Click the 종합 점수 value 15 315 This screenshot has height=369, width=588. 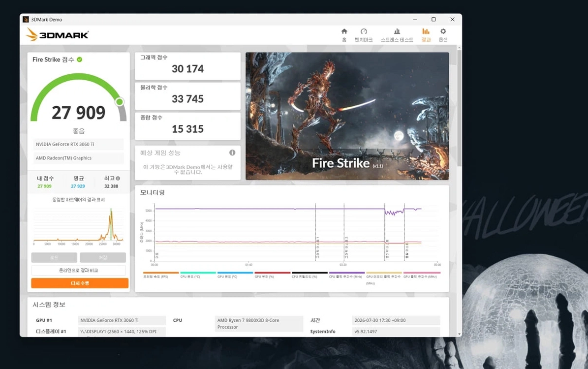pos(187,129)
